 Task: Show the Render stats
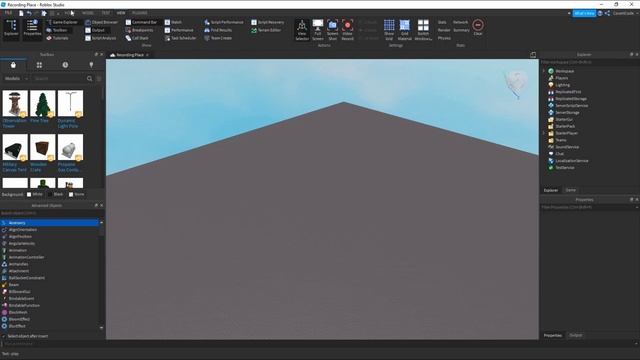(444, 30)
